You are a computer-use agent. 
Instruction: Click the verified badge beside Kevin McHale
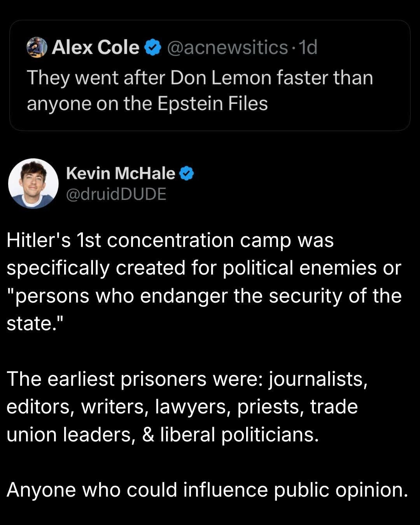(x=187, y=173)
